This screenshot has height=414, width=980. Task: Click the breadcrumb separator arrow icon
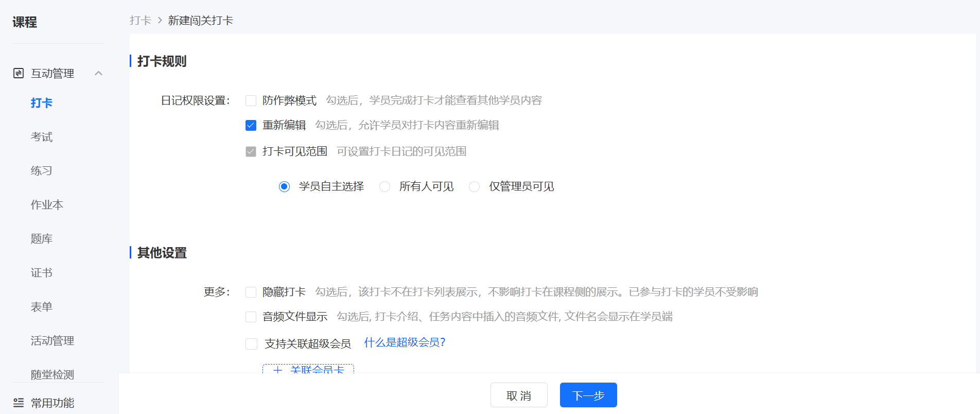pyautogui.click(x=160, y=21)
